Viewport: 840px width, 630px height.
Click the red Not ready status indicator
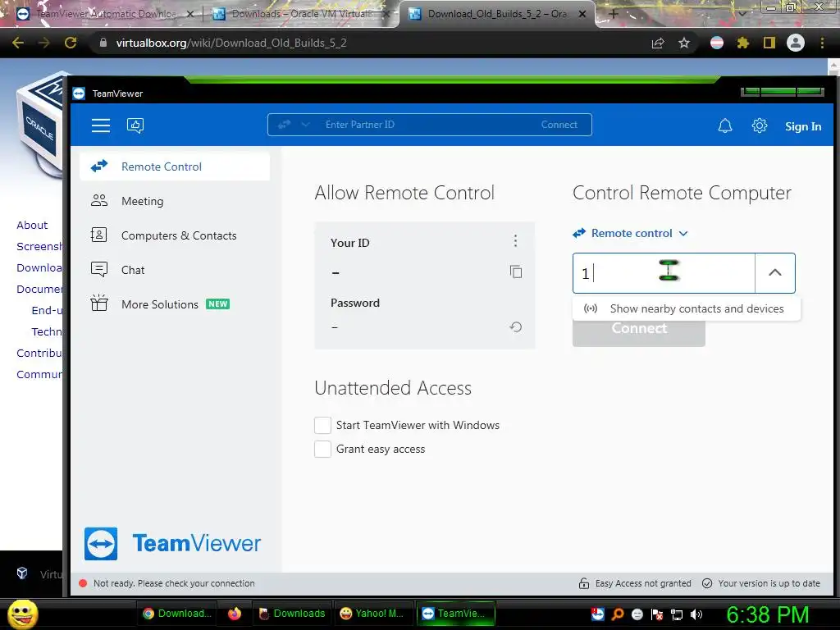pos(83,583)
